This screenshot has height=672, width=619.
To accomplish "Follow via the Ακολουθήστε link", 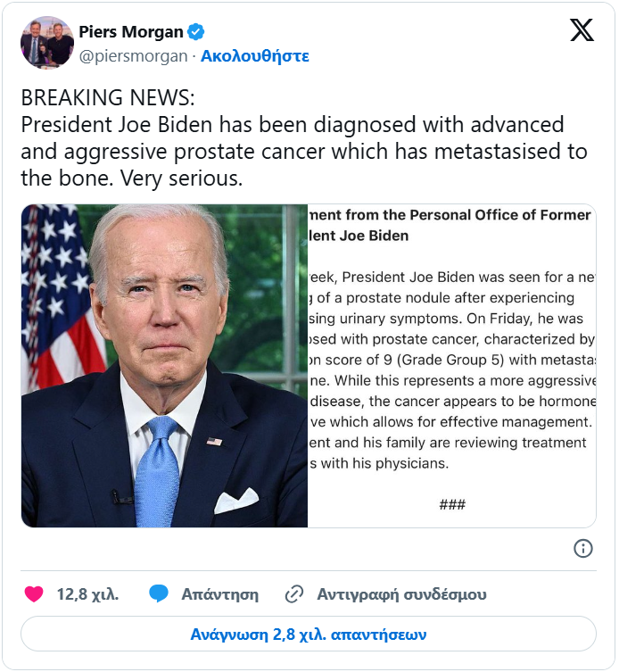I will [x=255, y=56].
